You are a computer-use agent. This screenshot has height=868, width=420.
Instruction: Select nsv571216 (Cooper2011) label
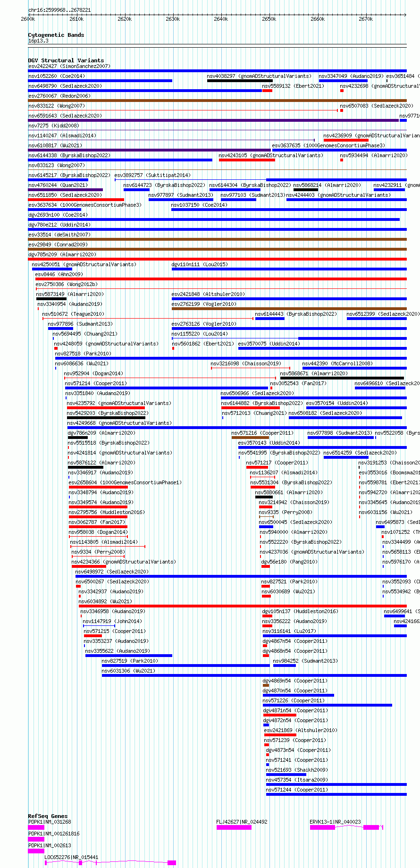263,433
